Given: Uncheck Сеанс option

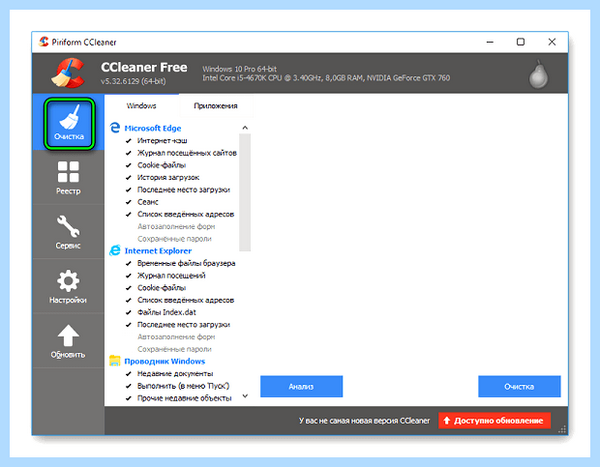Looking at the screenshot, I should point(129,202).
